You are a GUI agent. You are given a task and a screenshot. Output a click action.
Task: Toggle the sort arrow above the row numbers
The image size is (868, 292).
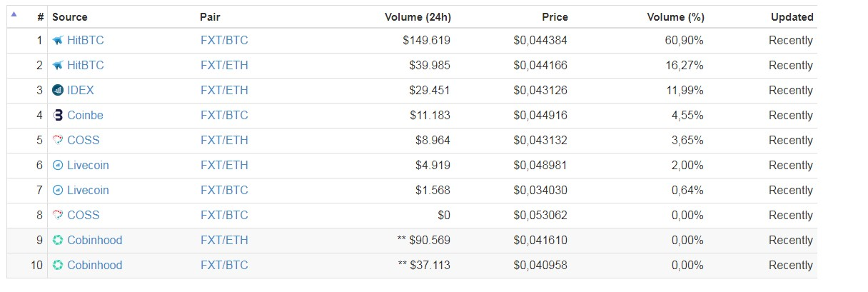point(14,13)
